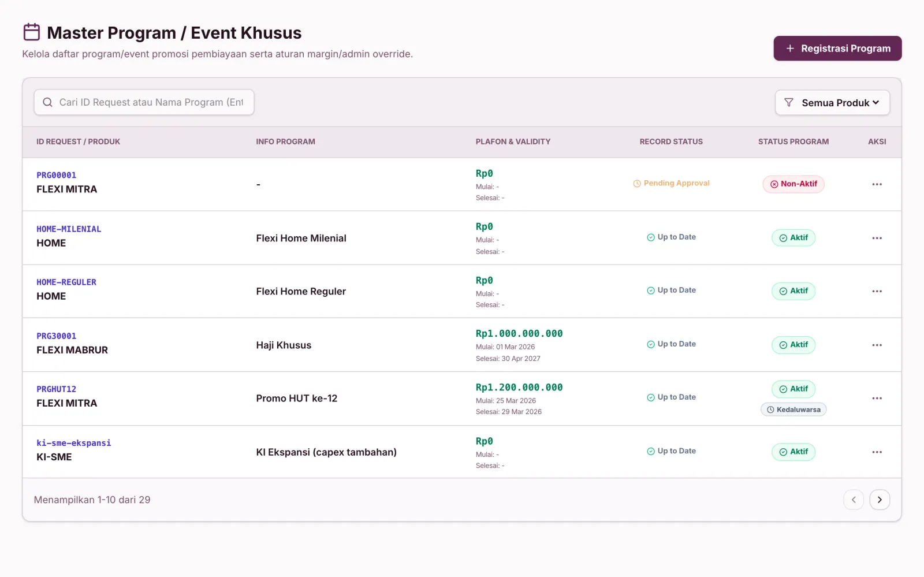
Task: Click the Kedaluwarsa badge in PRGHUT12 row
Action: 793,410
